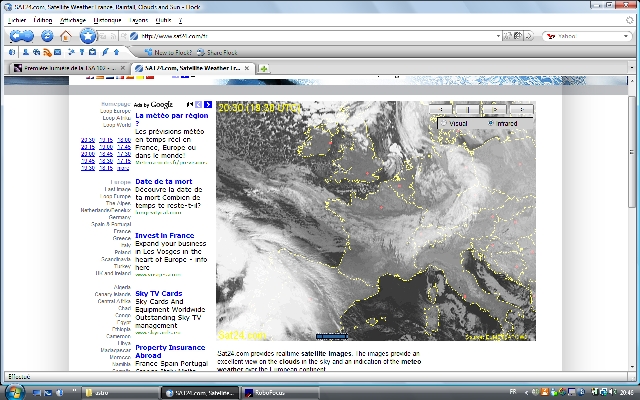
Task: Select the Visual image radio button
Action: [444, 123]
